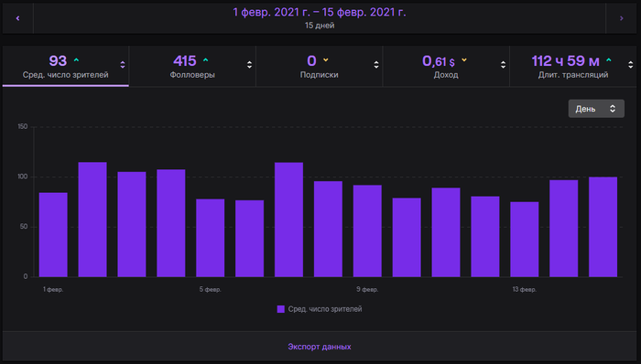Open metric selector arrows on Подписки

tap(376, 64)
